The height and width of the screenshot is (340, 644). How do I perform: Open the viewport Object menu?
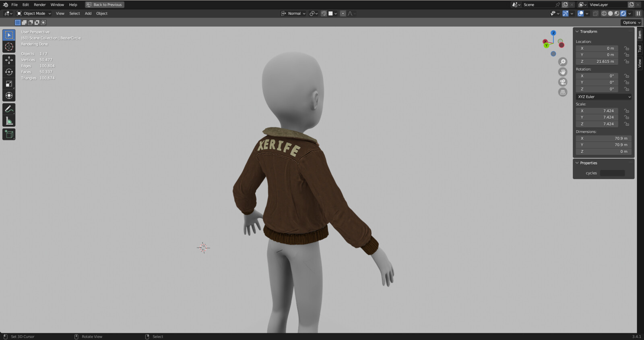tap(102, 13)
